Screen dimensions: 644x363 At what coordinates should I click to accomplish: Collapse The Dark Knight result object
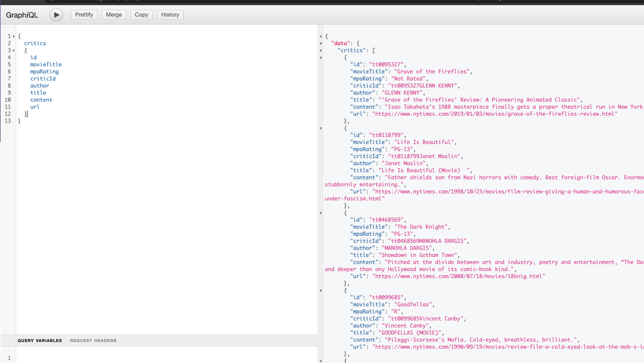pos(321,213)
